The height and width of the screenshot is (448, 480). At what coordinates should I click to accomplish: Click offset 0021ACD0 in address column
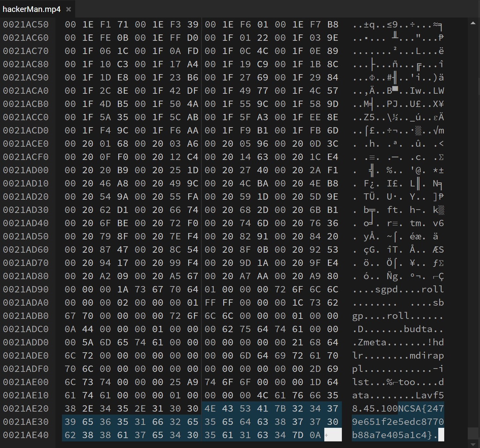pos(26,130)
